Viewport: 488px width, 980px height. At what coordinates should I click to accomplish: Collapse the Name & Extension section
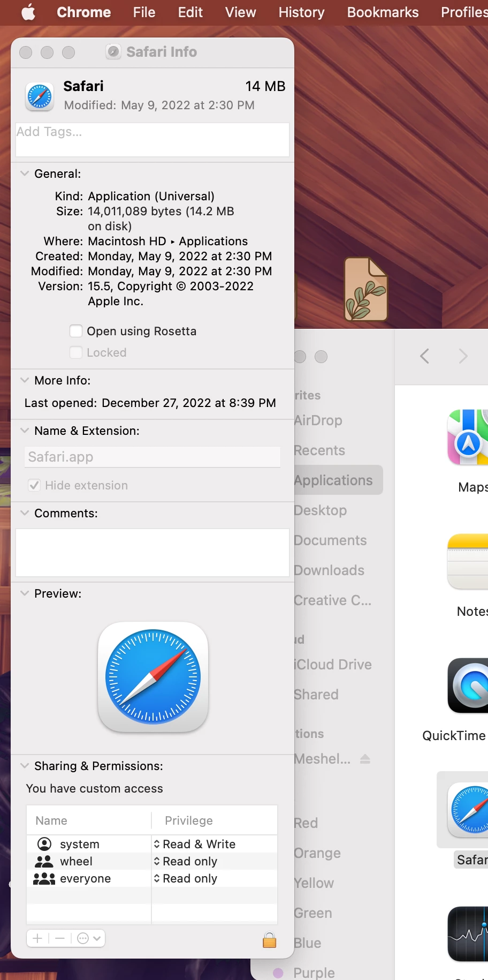click(x=25, y=431)
